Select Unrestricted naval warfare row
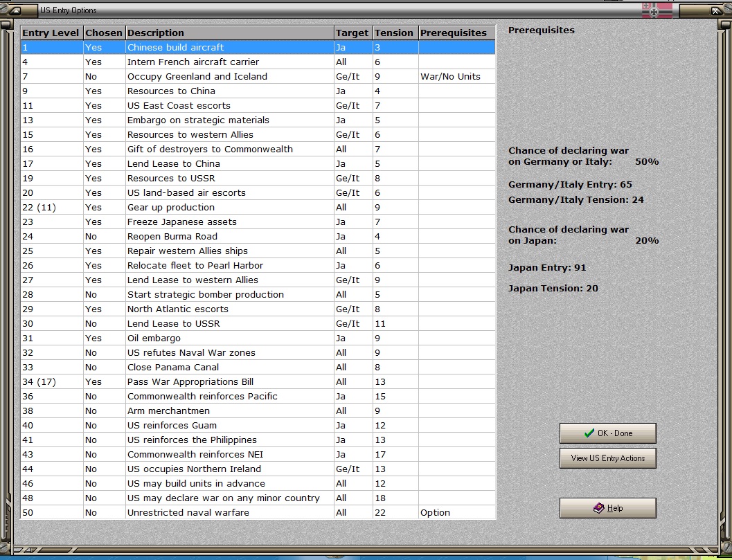The width and height of the screenshot is (732, 560). (x=258, y=512)
